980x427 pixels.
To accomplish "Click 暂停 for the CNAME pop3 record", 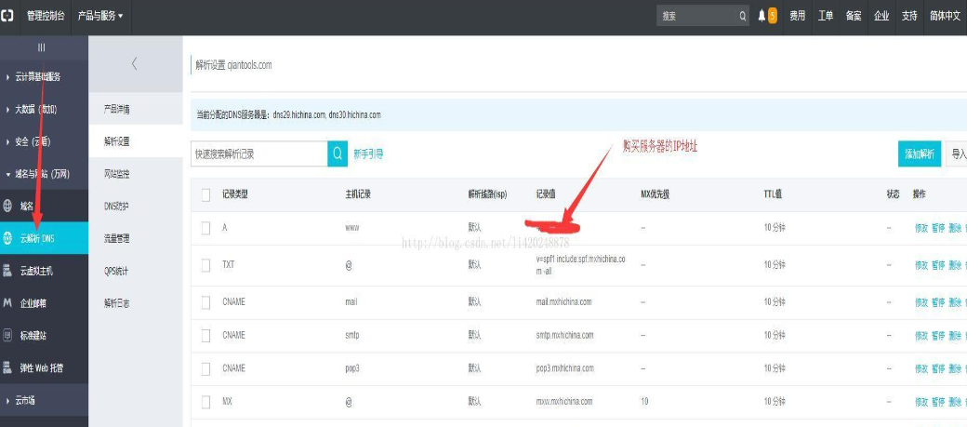I will [x=938, y=369].
